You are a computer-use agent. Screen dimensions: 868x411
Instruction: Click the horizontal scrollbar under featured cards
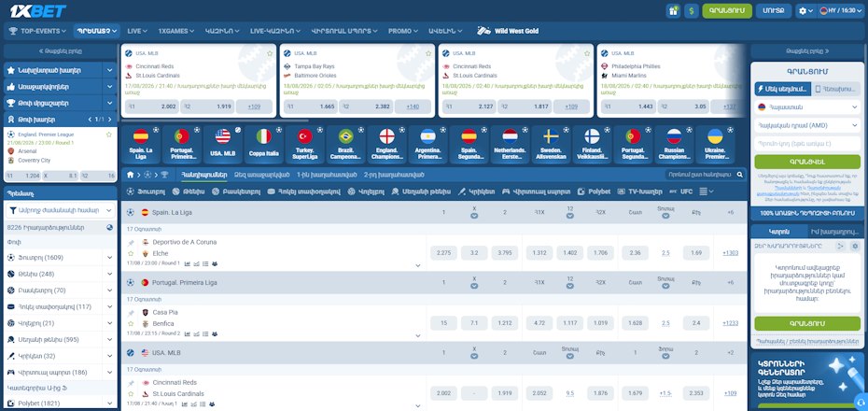(215, 120)
